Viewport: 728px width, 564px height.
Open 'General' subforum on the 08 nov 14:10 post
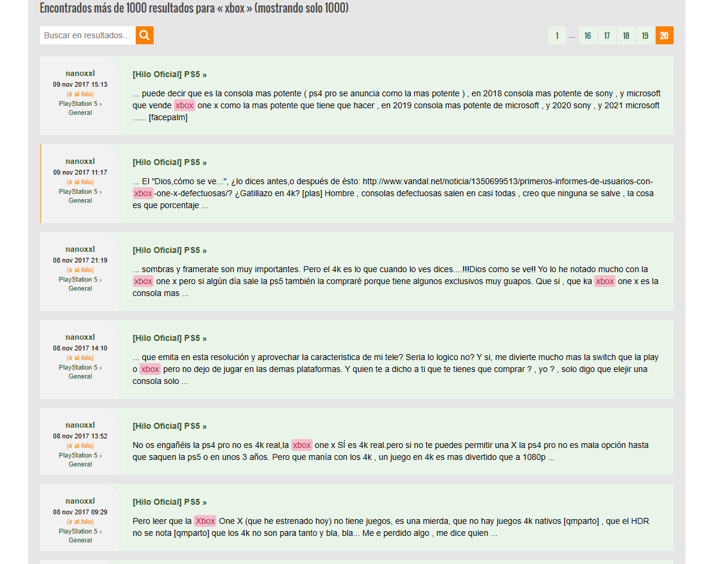[80, 376]
